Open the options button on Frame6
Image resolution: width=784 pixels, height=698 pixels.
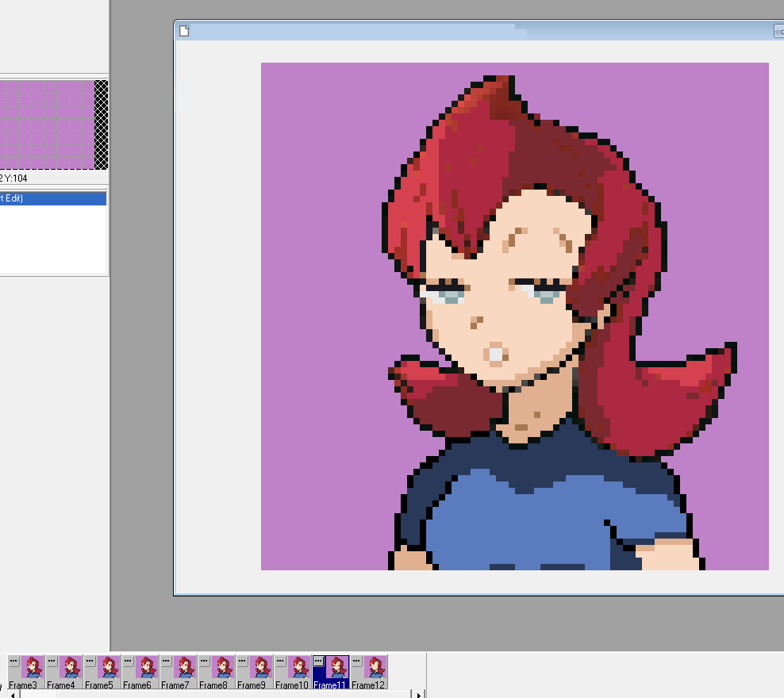pos(128,660)
